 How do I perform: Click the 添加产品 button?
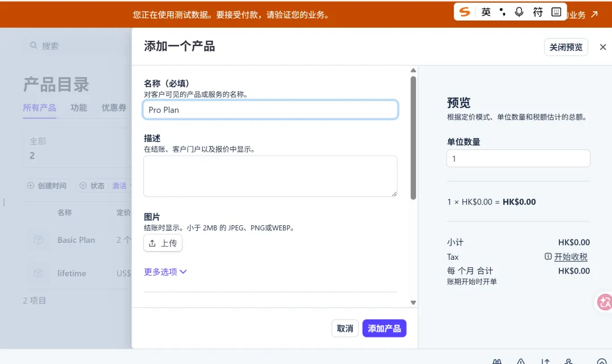click(x=384, y=328)
